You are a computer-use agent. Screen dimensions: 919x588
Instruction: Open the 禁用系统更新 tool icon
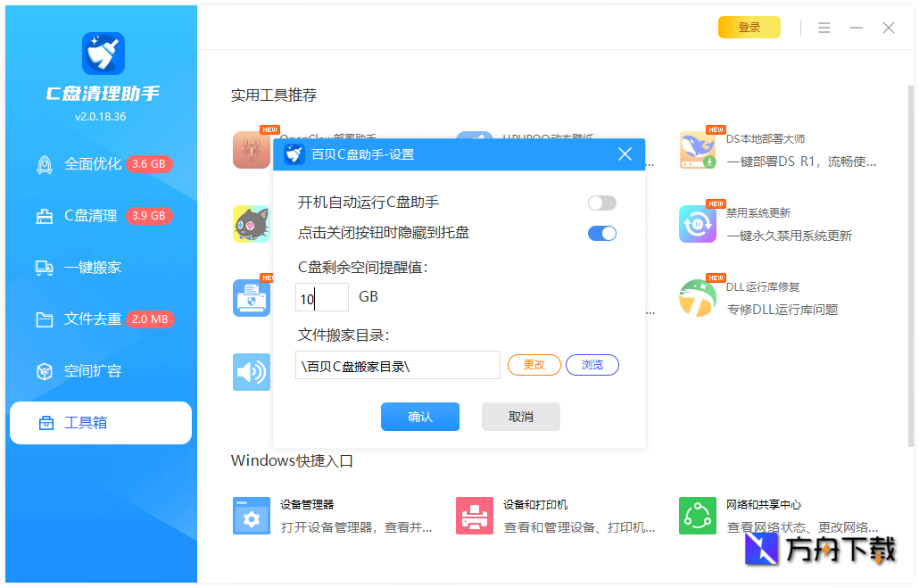(x=697, y=224)
